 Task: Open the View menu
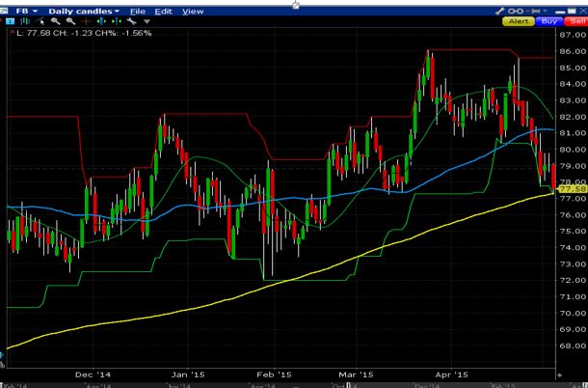[x=193, y=10]
